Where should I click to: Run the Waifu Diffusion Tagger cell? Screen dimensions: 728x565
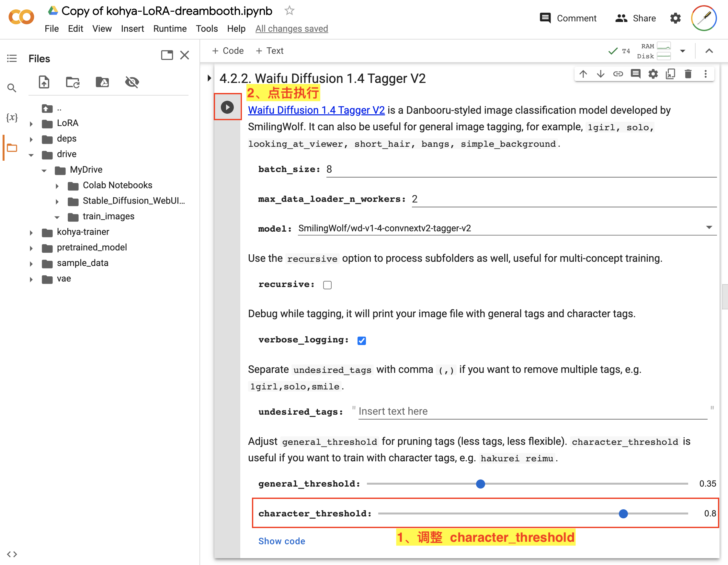tap(227, 107)
